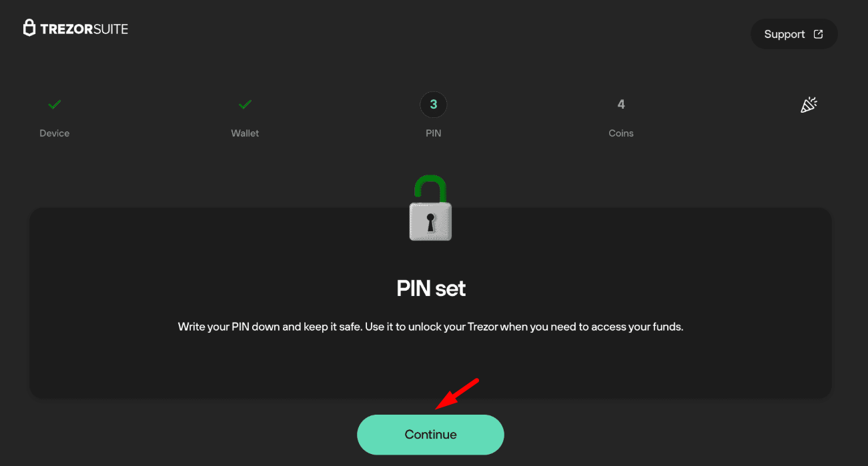This screenshot has height=466, width=868.
Task: Click the PIN set heading
Action: (431, 289)
